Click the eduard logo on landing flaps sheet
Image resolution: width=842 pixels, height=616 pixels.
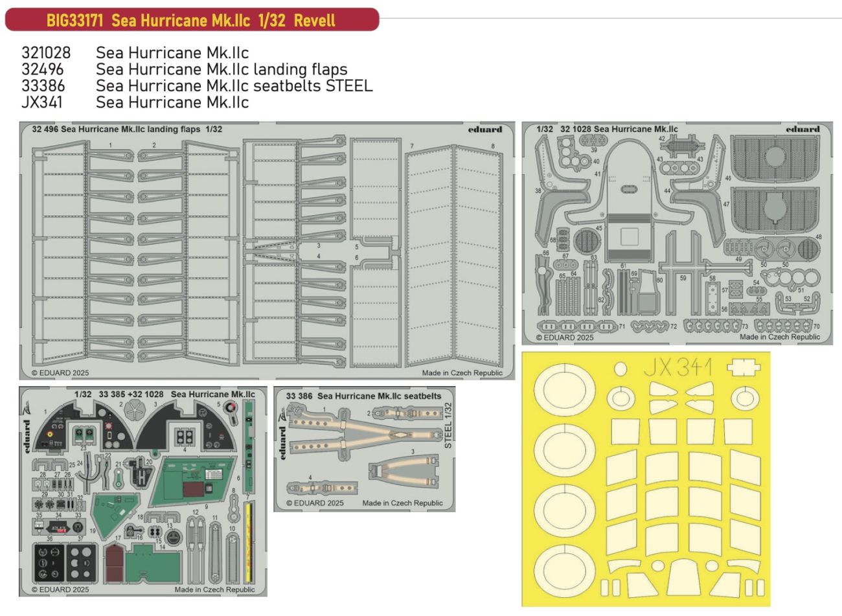point(484,129)
